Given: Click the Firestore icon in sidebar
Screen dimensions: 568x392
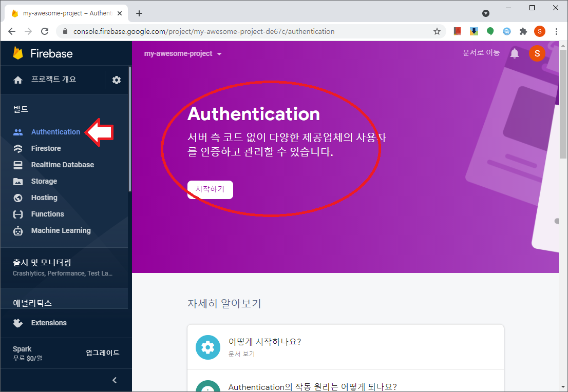Looking at the screenshot, I should (18, 148).
